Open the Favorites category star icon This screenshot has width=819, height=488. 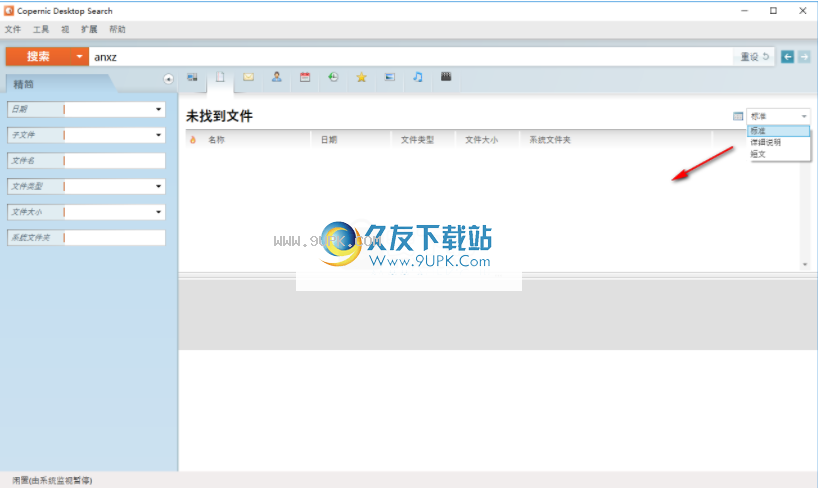click(x=361, y=77)
